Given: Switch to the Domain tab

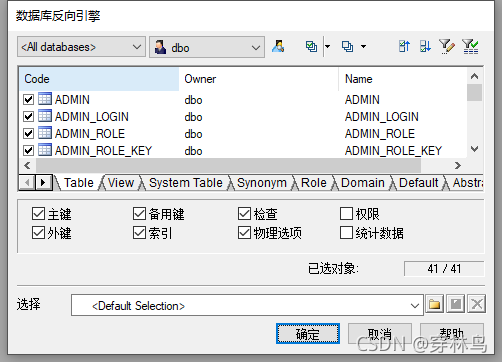Looking at the screenshot, I should (x=363, y=183).
